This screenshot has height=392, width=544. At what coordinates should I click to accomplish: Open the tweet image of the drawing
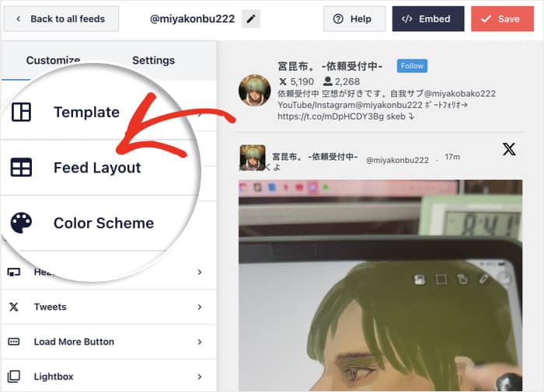click(380, 287)
